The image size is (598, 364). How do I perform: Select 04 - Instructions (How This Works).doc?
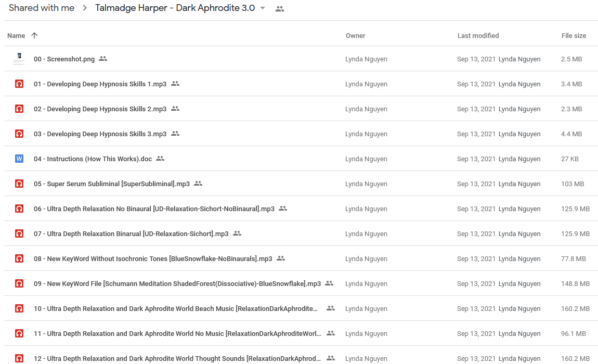pyautogui.click(x=93, y=159)
